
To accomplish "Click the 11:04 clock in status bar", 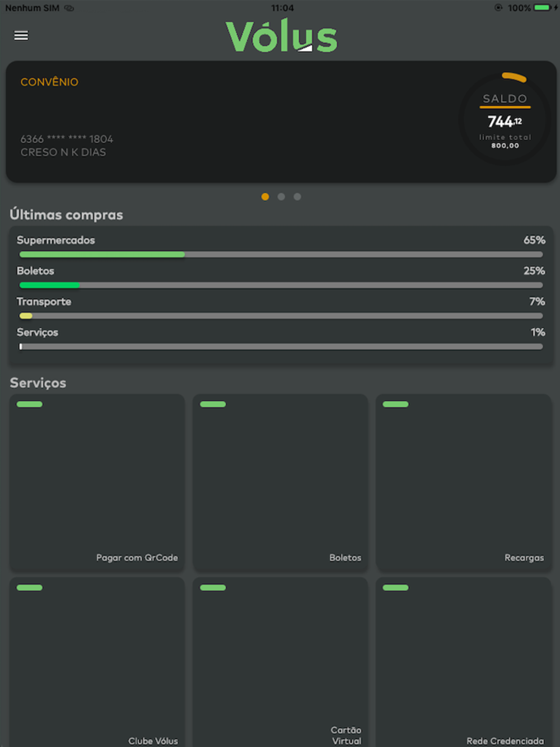I will click(282, 8).
